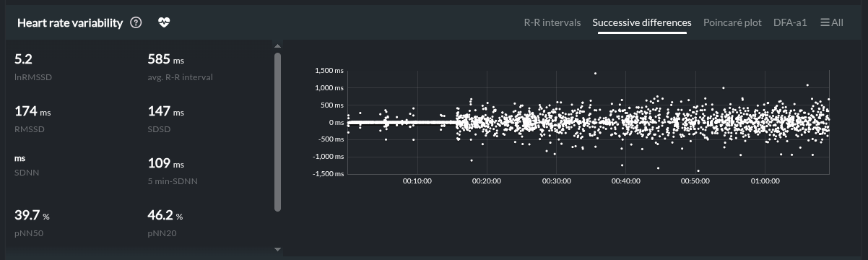
Task: Click the heart pulse icon
Action: point(164,22)
